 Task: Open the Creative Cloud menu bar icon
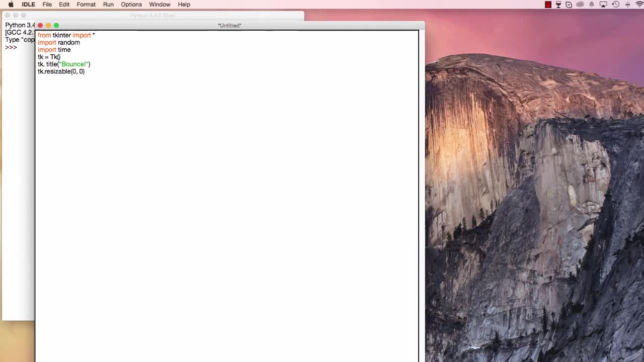[x=580, y=5]
